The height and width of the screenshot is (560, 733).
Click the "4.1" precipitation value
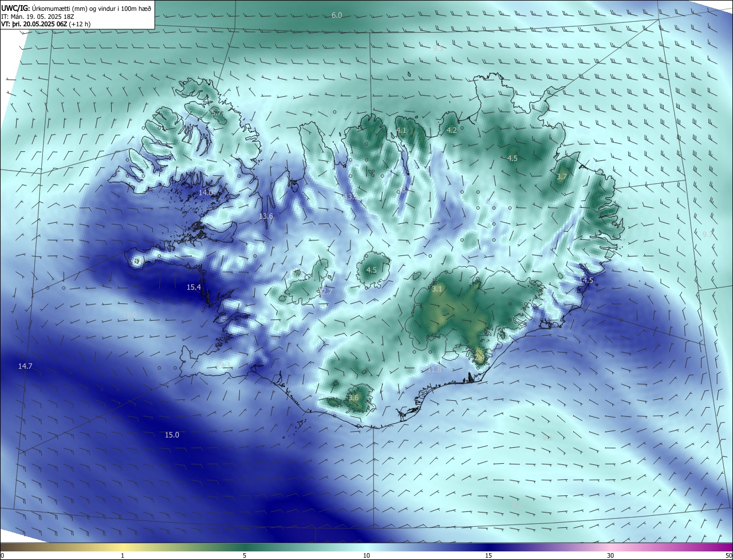point(401,131)
